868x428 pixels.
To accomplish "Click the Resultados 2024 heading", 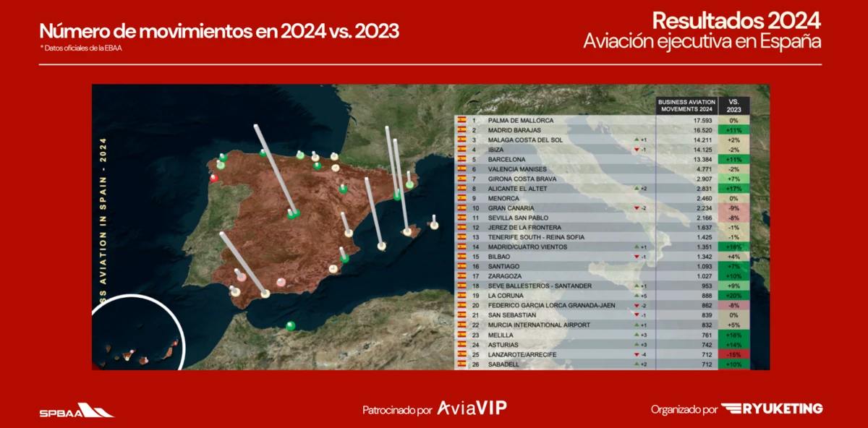I will coord(738,20).
